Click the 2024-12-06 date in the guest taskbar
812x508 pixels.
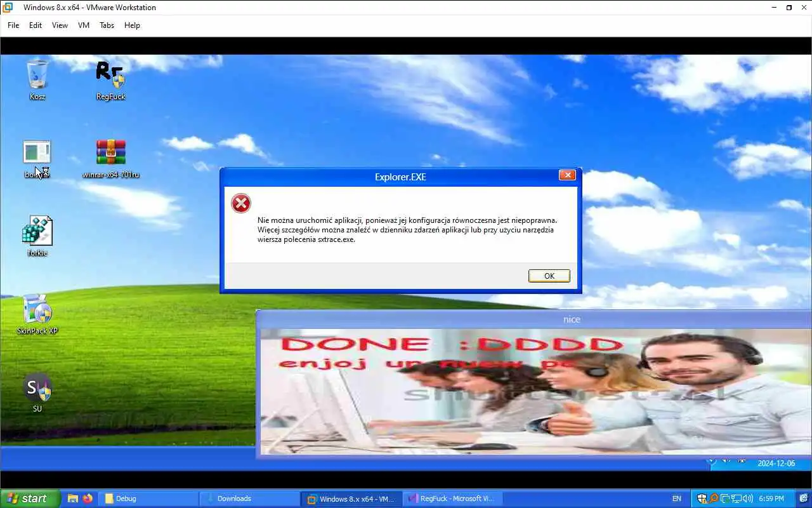pos(776,464)
